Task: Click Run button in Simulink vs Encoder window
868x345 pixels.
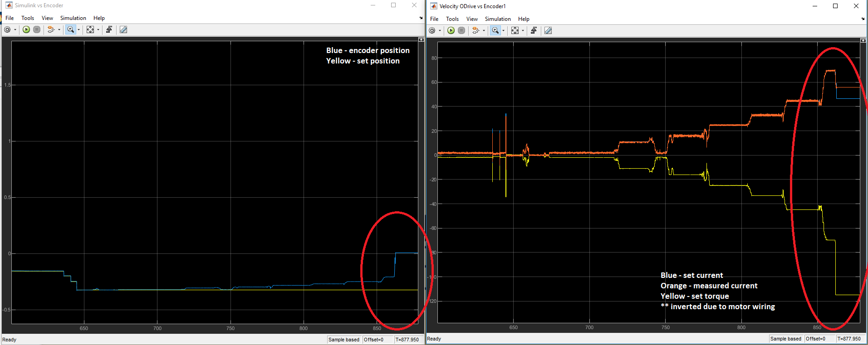Action: [x=26, y=29]
